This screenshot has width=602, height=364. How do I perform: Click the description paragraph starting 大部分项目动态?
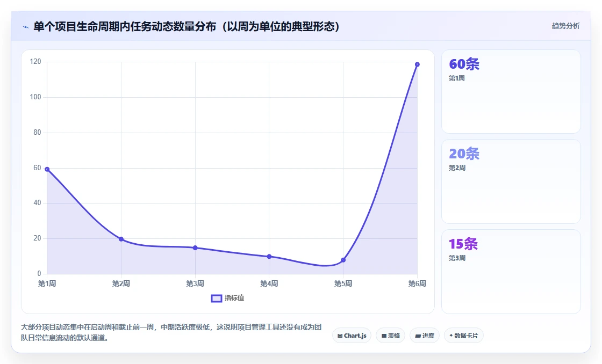point(171,332)
